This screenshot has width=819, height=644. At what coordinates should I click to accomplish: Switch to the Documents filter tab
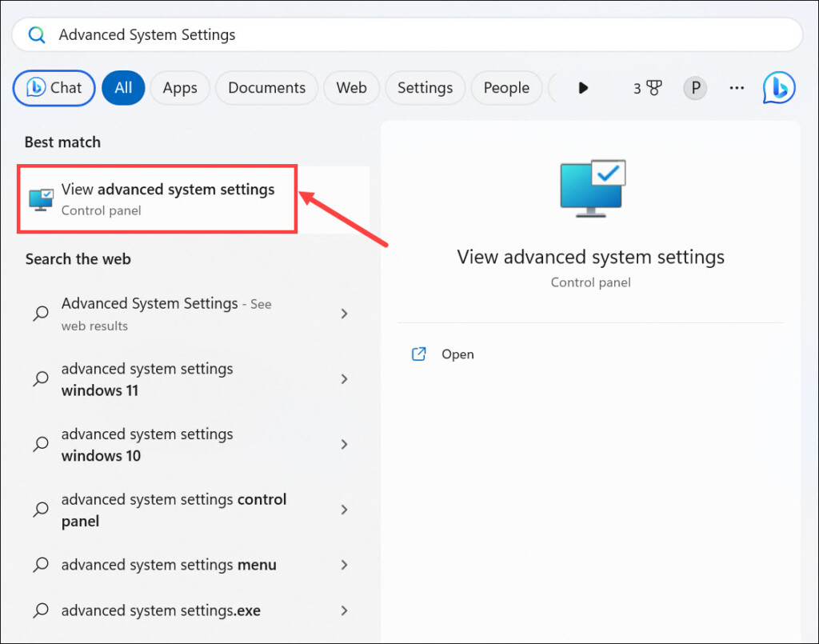(x=266, y=88)
